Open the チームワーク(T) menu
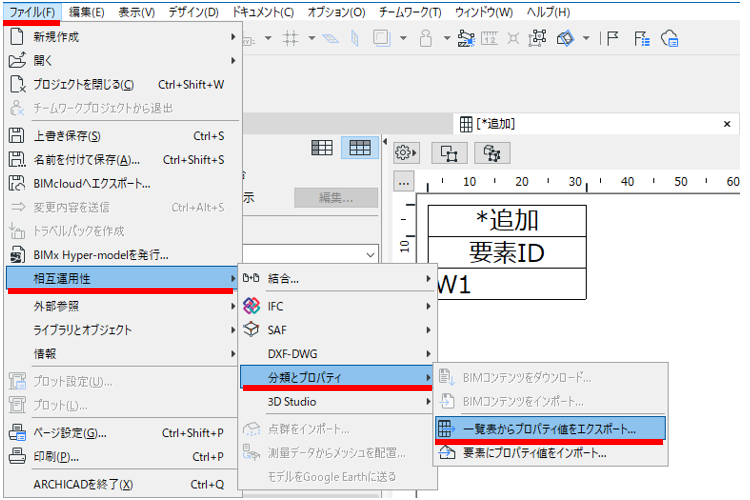 point(410,12)
